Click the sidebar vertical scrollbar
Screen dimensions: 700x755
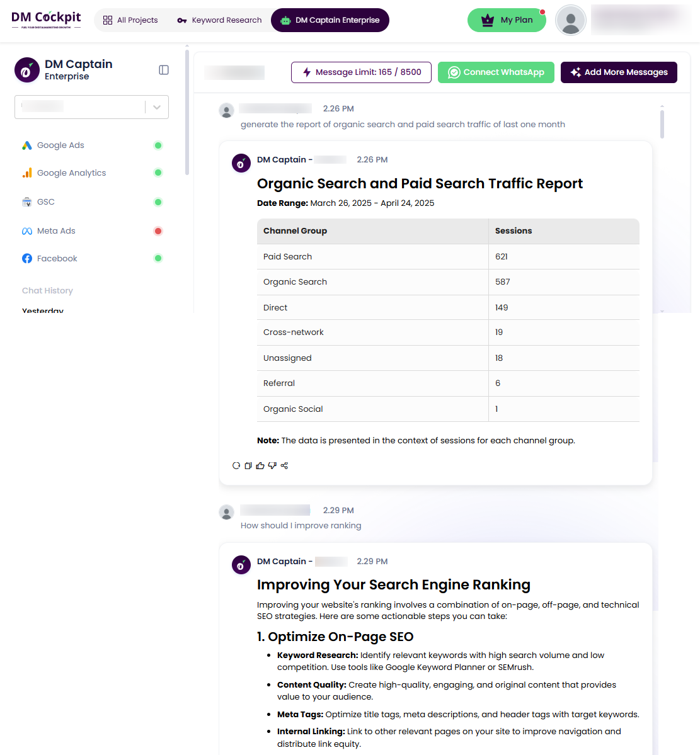coord(187,112)
